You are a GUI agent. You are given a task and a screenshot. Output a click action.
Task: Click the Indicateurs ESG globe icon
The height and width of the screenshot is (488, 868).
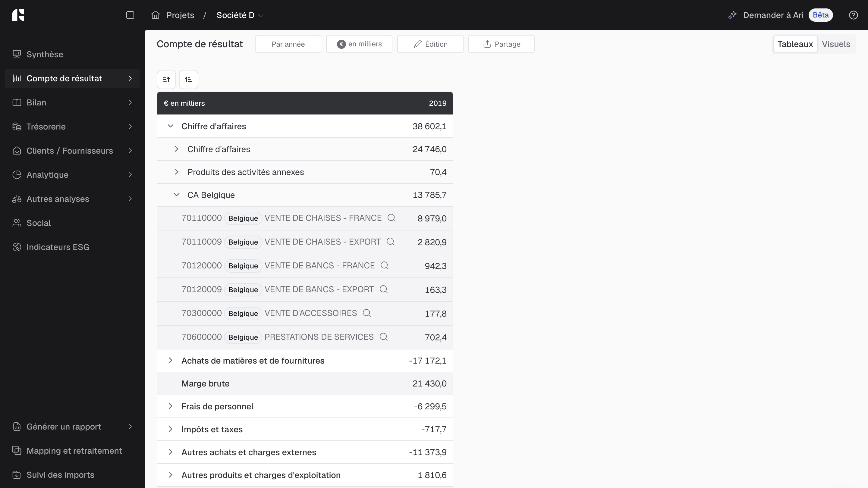tap(17, 247)
